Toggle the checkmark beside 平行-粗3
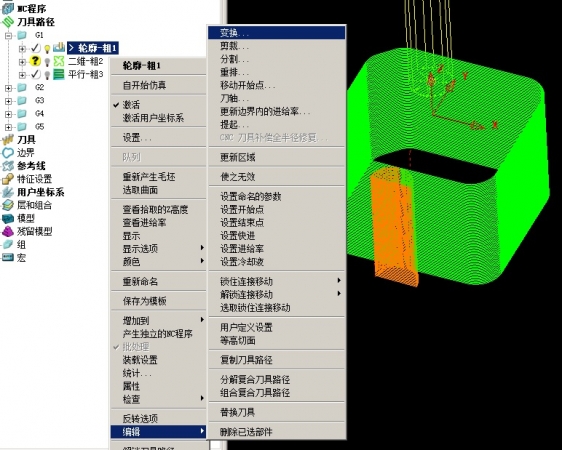 pos(35,75)
